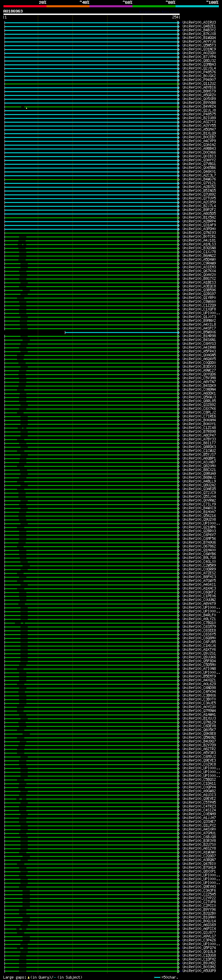Viewport: 222px width, 980px height.
Task: Select hit UniRef100_Q47BI0
Action: [x=199, y=864]
